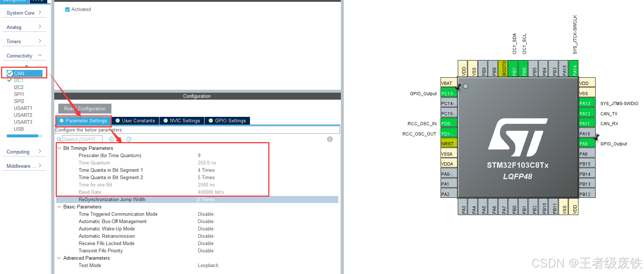Click the categories list horizontal scrollbar
The image size is (644, 274).
[x=22, y=136]
